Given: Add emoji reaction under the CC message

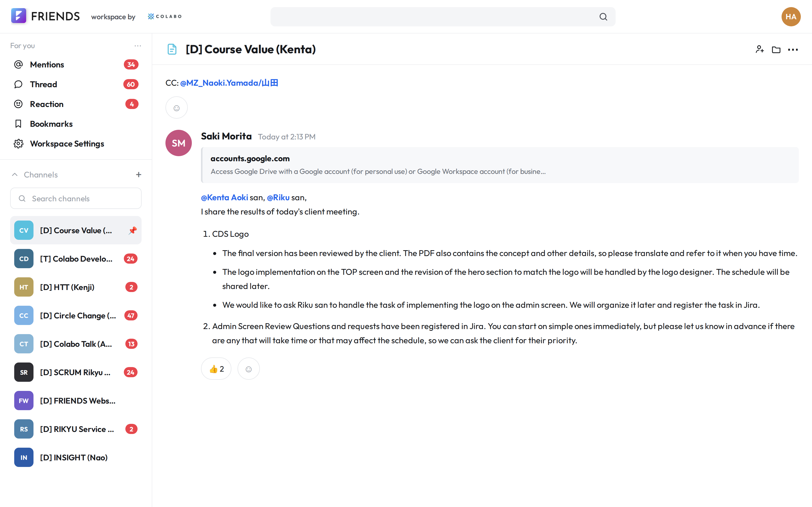Looking at the screenshot, I should coord(177,108).
